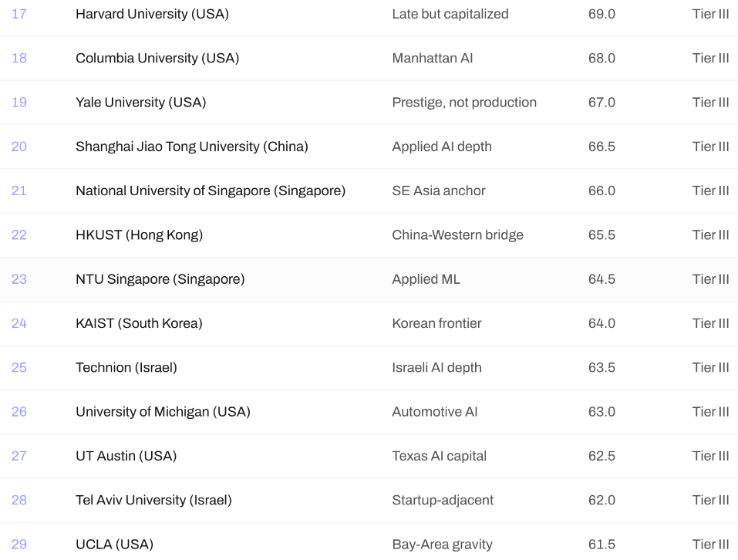738x560 pixels.
Task: Select Columbia University (USA) name
Action: (157, 59)
